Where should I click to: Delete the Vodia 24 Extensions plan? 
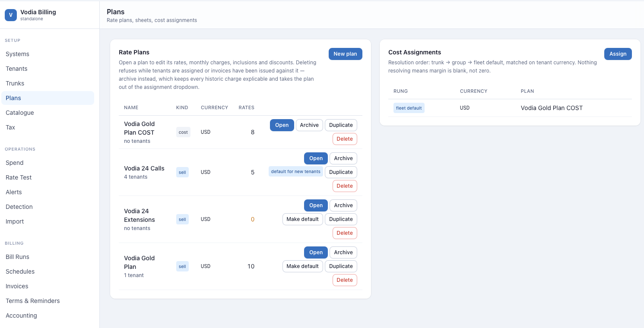pyautogui.click(x=345, y=233)
